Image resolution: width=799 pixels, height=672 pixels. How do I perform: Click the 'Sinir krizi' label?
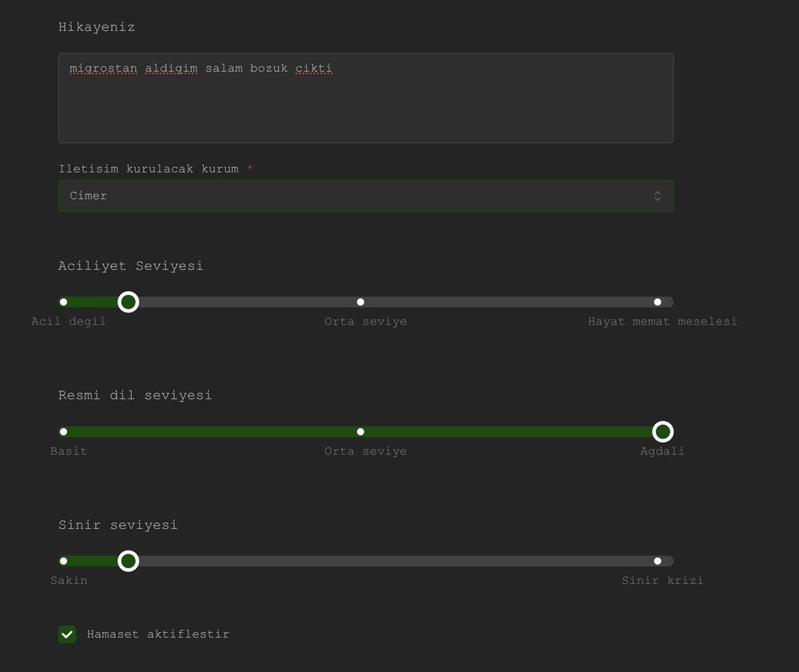pos(662,580)
